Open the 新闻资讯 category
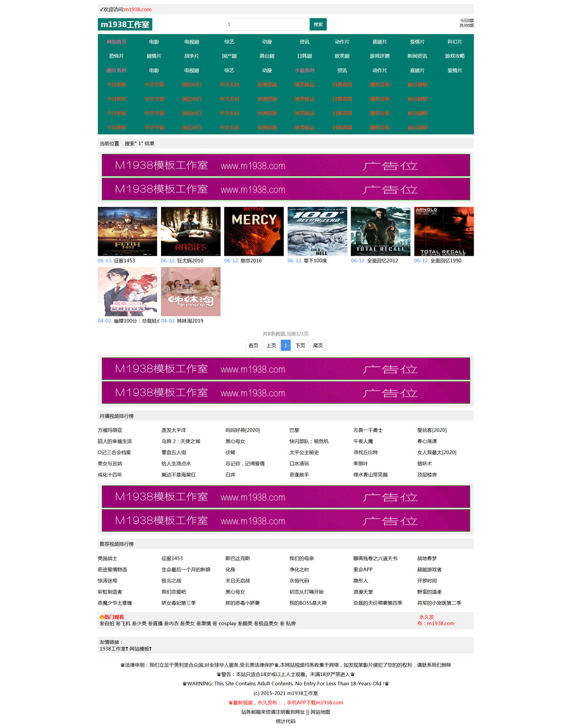571x728 pixels. click(x=417, y=56)
